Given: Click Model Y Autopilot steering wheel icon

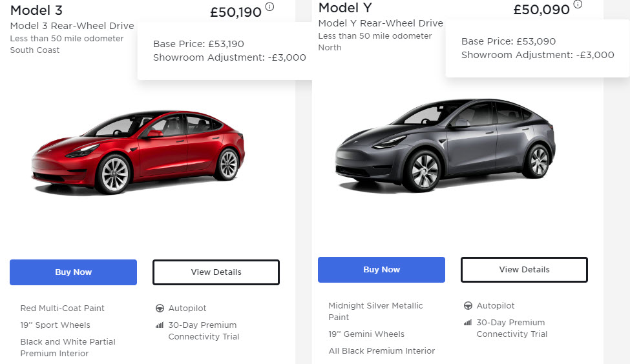Looking at the screenshot, I should click(x=468, y=306).
